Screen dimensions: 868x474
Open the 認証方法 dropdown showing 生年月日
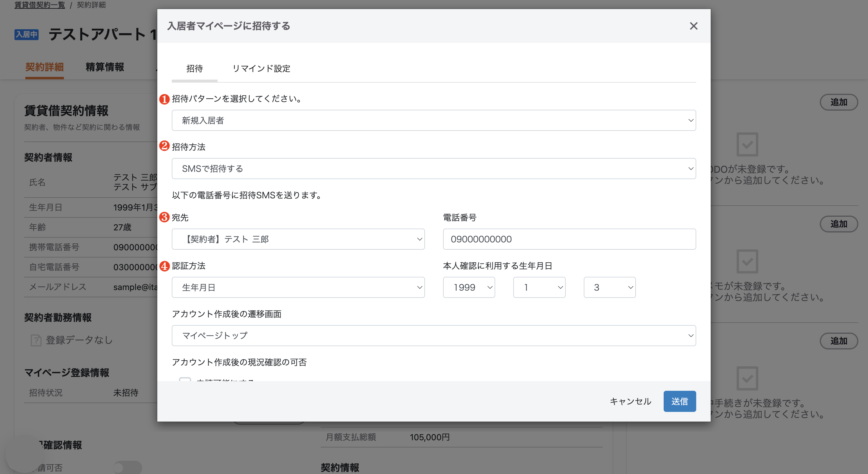[x=298, y=287]
